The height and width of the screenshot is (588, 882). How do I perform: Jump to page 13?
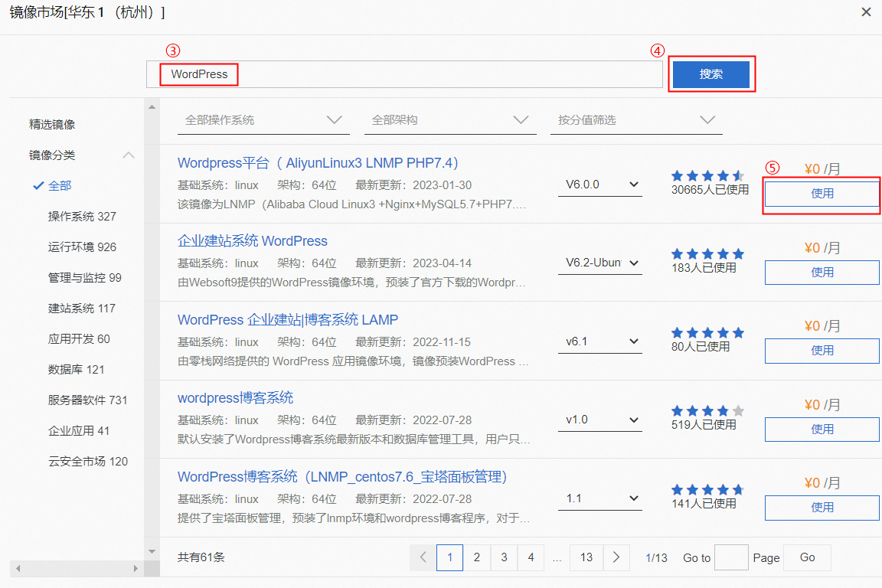[x=586, y=557]
